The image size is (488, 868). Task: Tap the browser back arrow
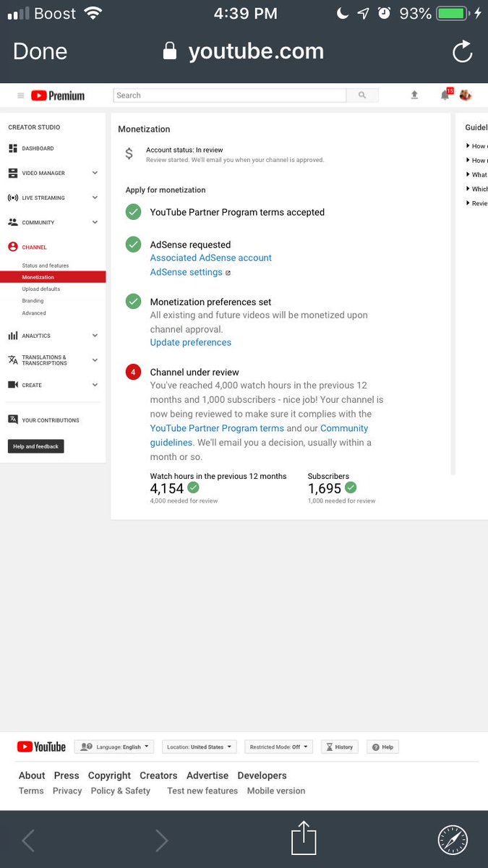(x=27, y=840)
